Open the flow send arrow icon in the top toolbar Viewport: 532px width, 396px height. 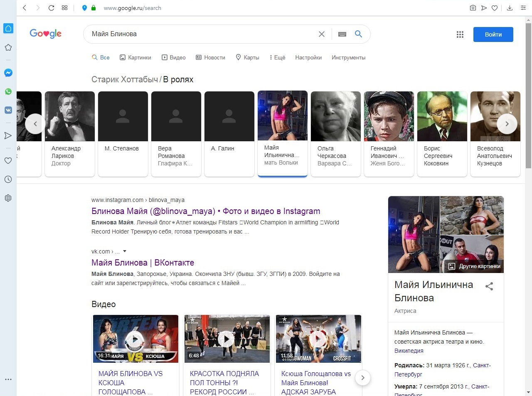pyautogui.click(x=484, y=8)
